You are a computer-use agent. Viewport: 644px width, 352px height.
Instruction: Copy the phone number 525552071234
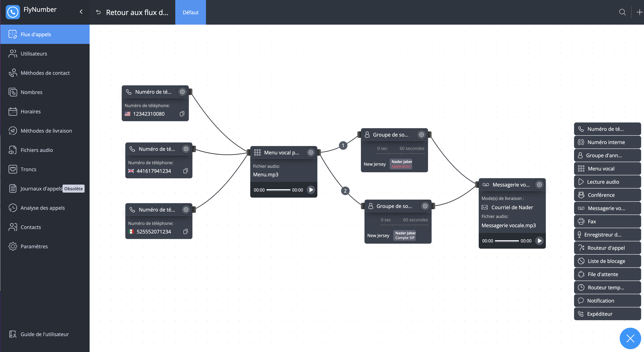(x=185, y=232)
